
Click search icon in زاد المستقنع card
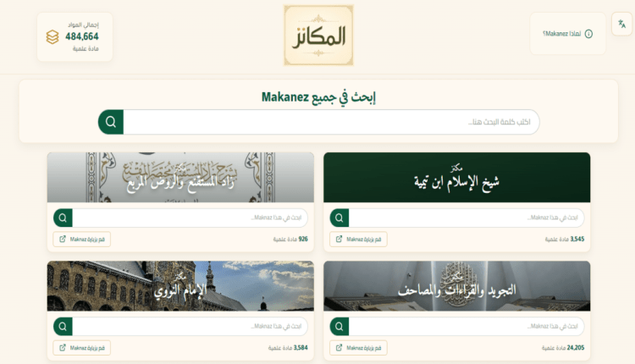[63, 218]
